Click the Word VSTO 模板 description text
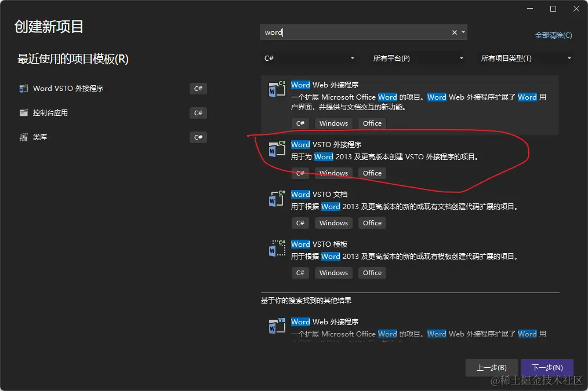This screenshot has height=391, width=588. [x=405, y=257]
